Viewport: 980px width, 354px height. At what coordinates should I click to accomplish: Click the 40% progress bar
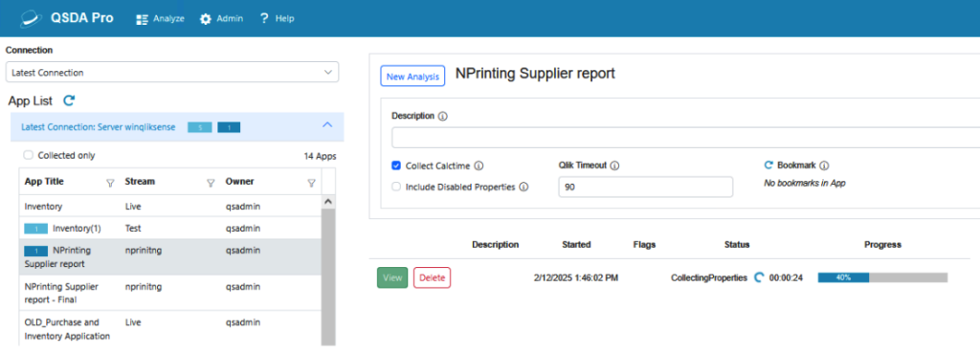882,277
